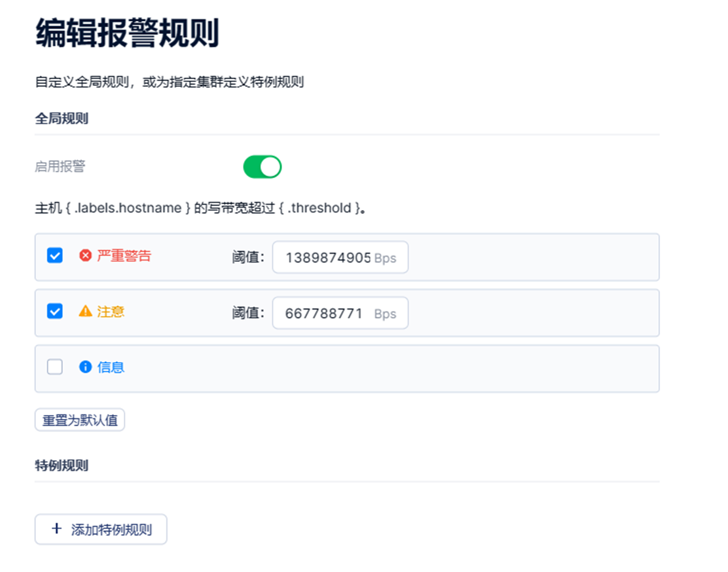
Task: Click the 阈值 label in 严重警告 row
Action: point(248,257)
